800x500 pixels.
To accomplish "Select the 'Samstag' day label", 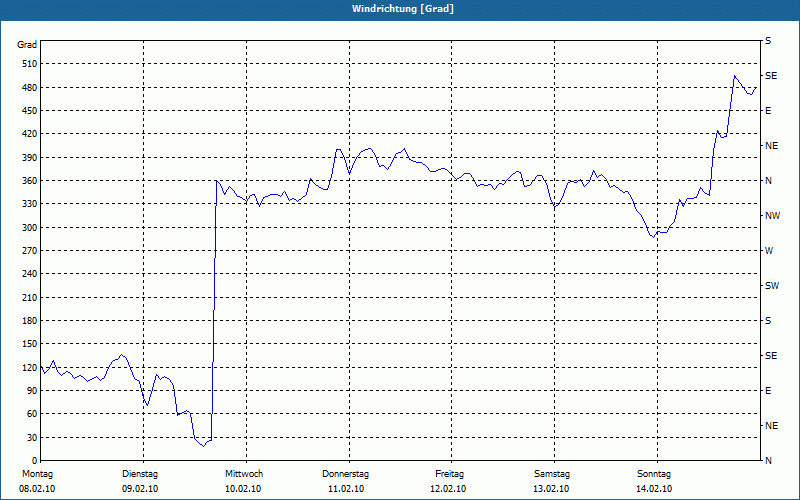I will coord(552,474).
